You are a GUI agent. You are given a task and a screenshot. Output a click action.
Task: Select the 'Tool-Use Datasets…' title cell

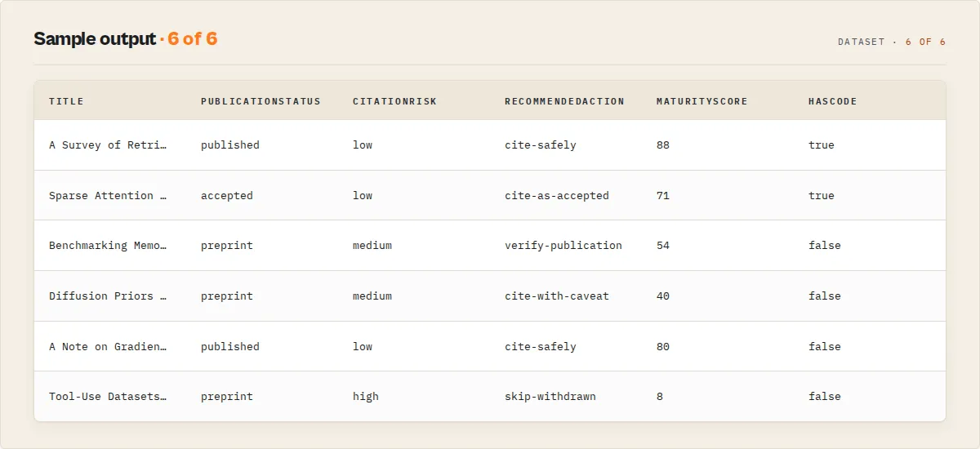click(108, 397)
